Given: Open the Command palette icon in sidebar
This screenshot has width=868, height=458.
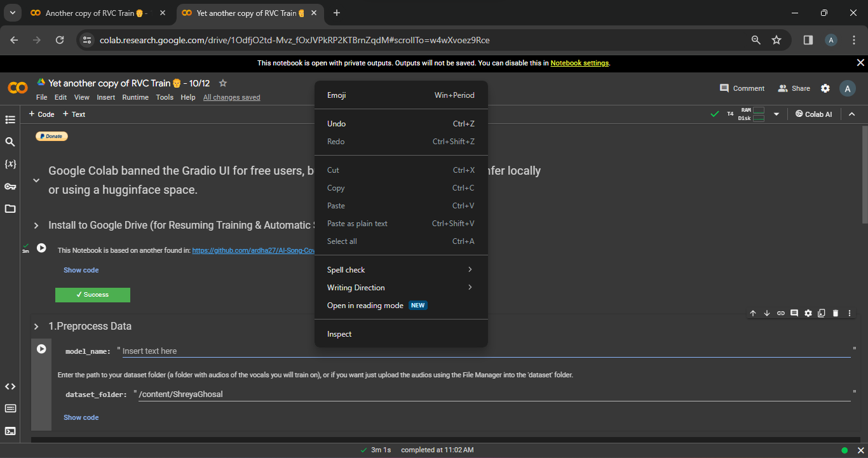Looking at the screenshot, I should click(10, 408).
